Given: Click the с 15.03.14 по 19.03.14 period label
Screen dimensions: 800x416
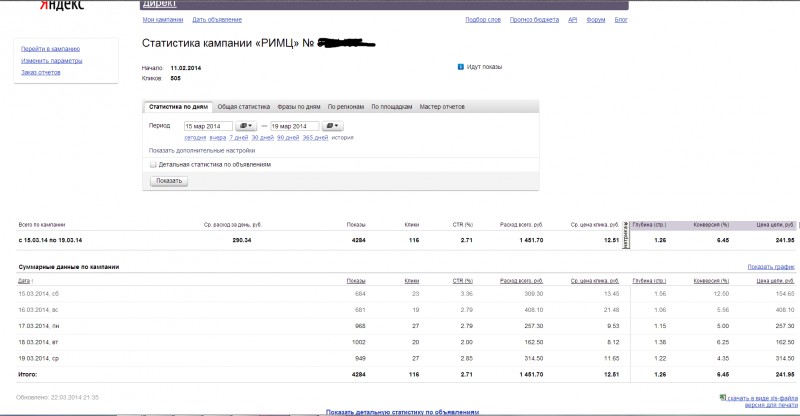Looking at the screenshot, I should (50, 240).
